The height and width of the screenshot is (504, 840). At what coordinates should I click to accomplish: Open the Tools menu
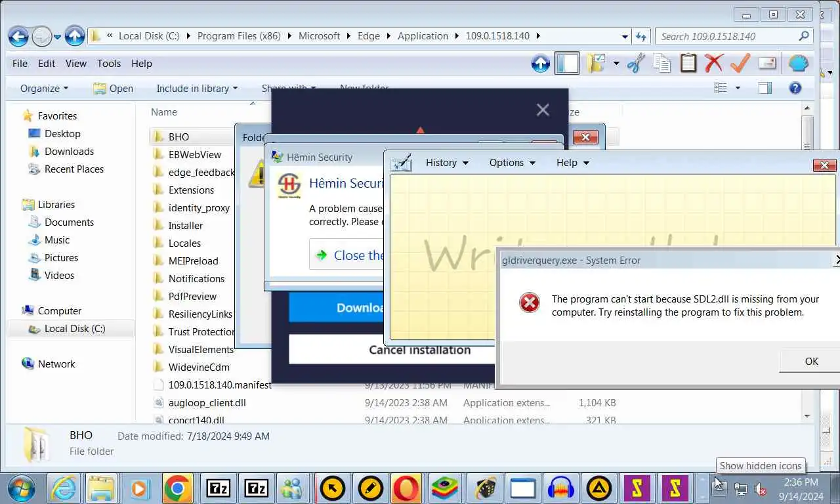click(109, 64)
